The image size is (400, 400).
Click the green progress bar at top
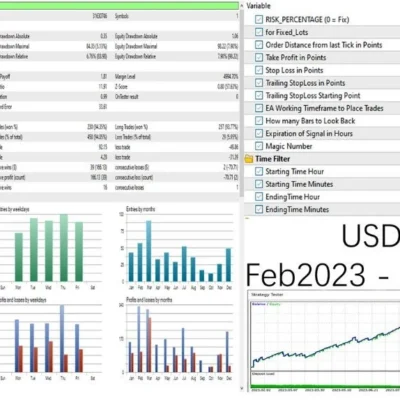[x=119, y=6]
